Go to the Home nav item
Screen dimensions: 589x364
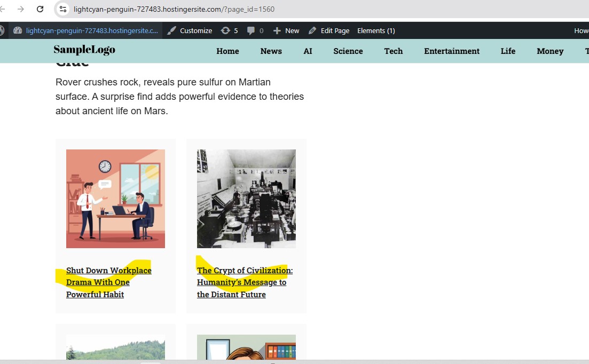(227, 51)
